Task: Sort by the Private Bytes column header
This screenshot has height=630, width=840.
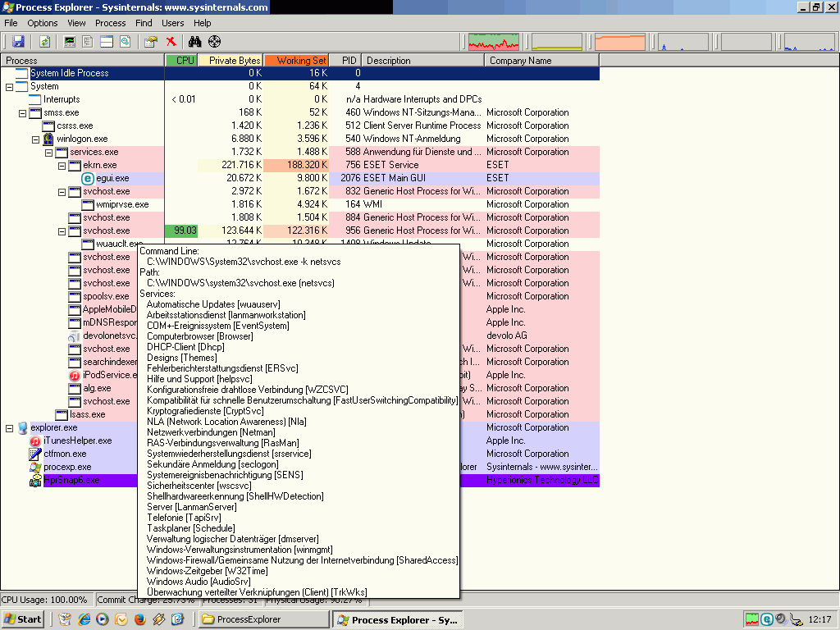Action: [231, 61]
